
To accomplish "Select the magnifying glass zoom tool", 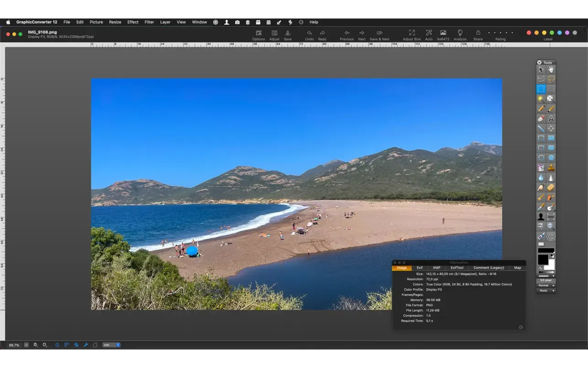I will tap(551, 227).
